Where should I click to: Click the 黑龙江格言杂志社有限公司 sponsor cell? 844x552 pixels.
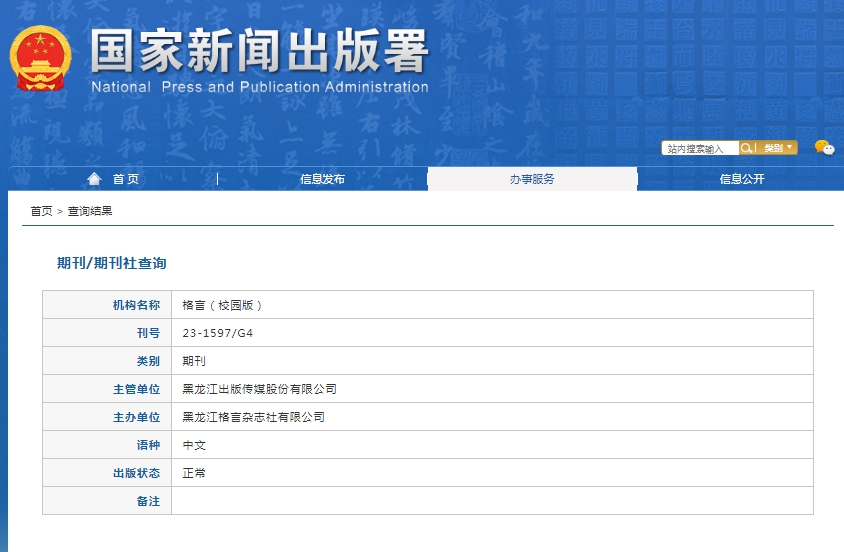pos(253,417)
